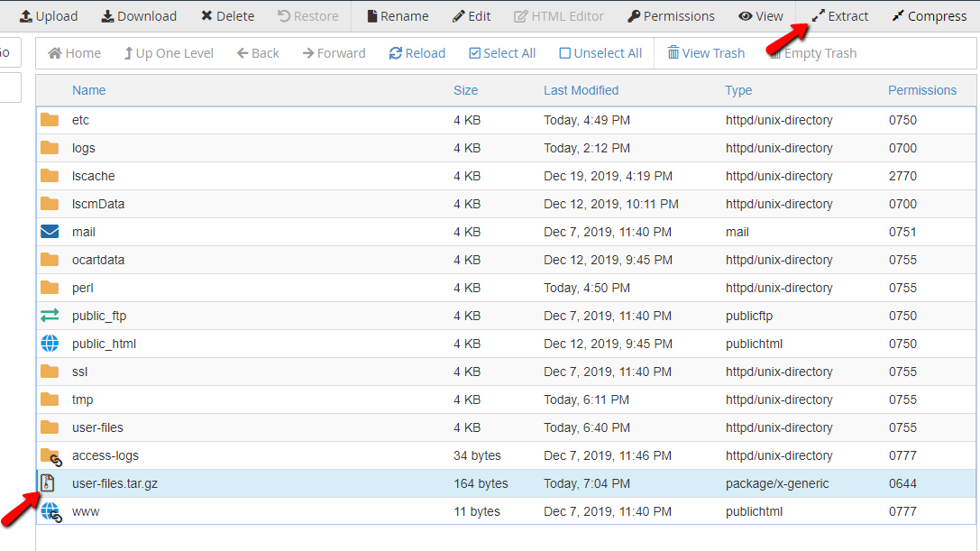Click the tmp folder icon
This screenshot has height=551, width=980.
click(x=50, y=399)
